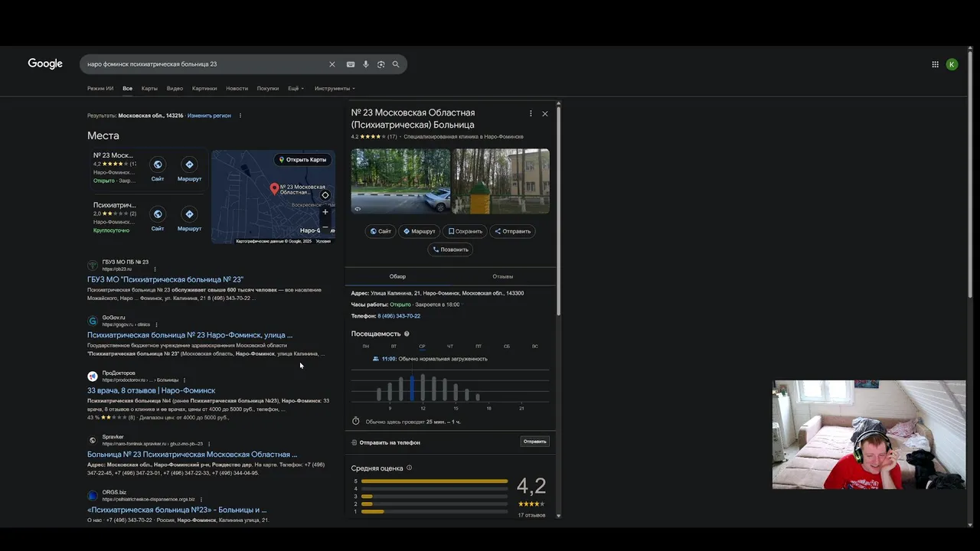Select ПН day in the Посещаемость chart

(x=366, y=347)
